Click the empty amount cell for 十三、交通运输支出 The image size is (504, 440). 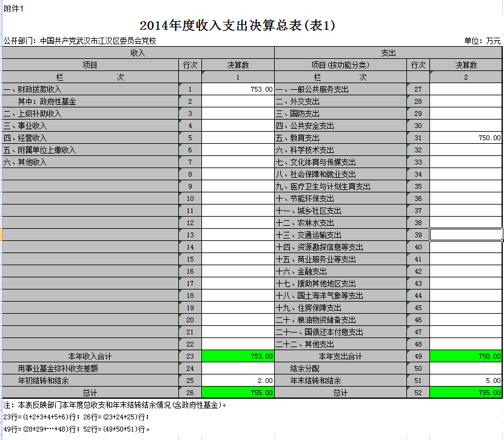click(x=466, y=235)
